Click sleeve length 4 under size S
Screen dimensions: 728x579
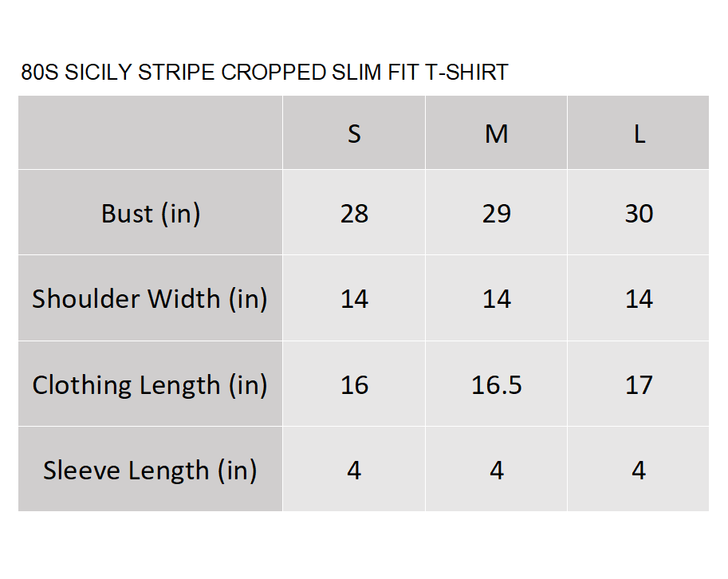tap(354, 470)
